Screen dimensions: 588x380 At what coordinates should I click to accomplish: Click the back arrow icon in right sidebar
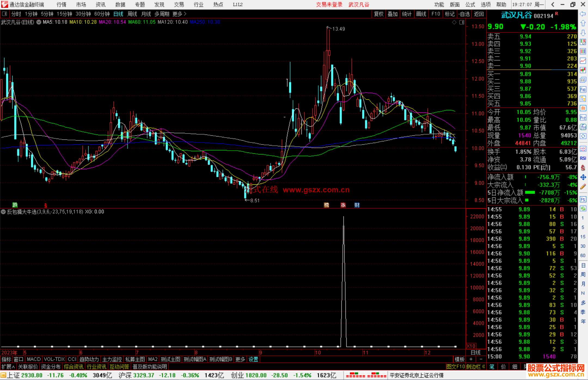tap(583, 14)
